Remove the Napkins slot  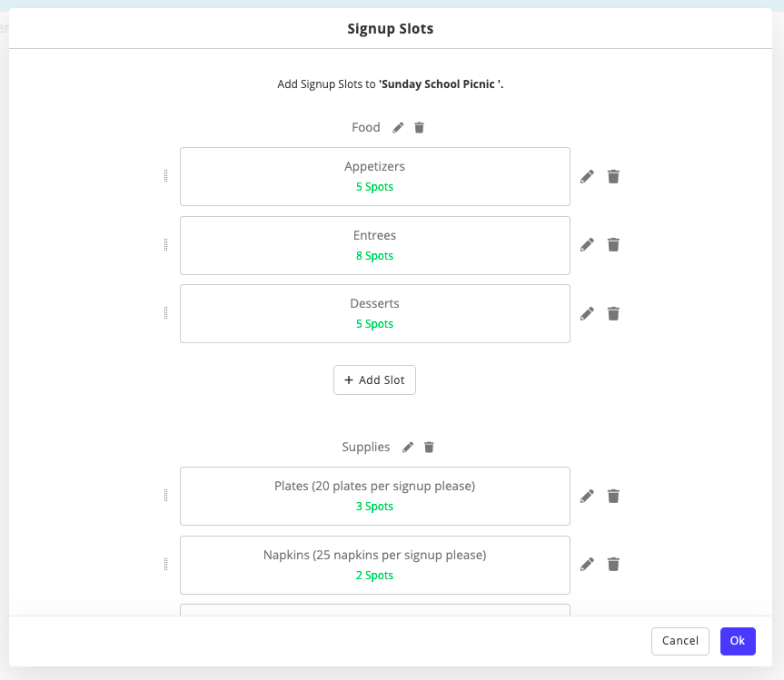pos(613,564)
